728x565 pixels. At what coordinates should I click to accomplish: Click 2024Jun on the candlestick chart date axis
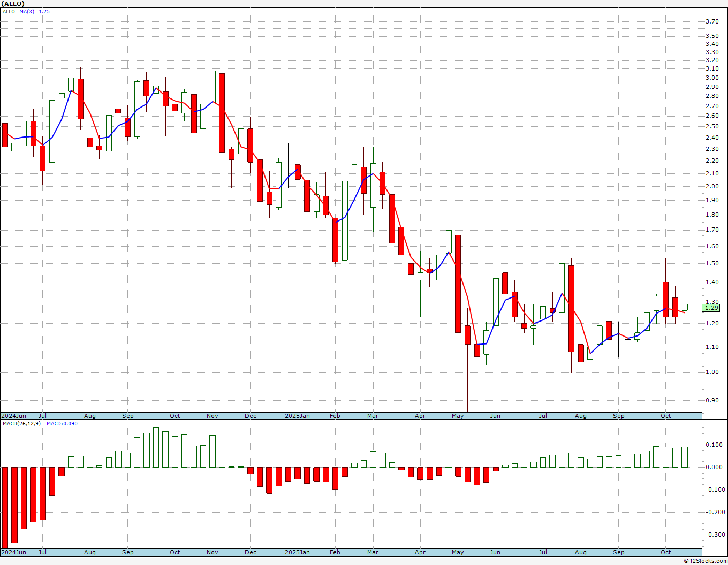click(x=13, y=416)
